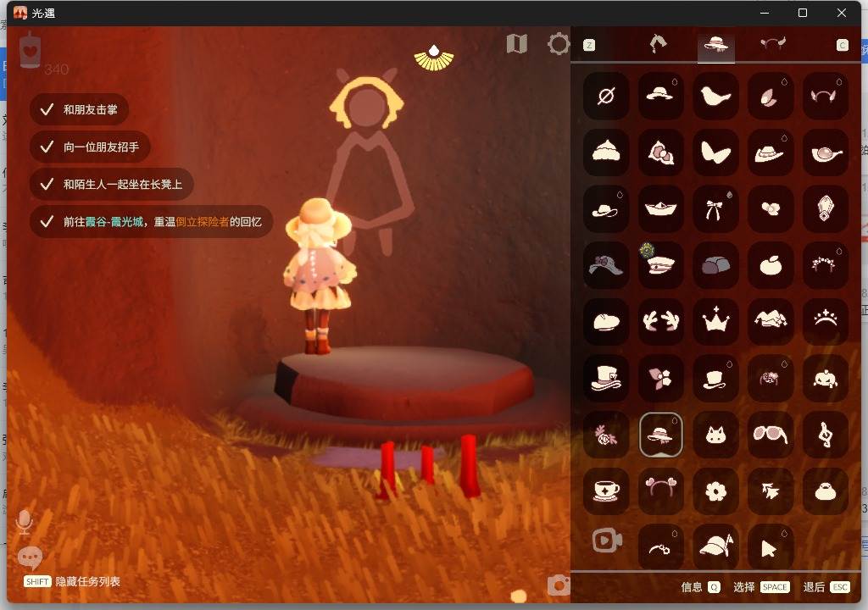
Task: Click the 和陌生人一起坐在长凳上 quest item
Action: [x=112, y=185]
